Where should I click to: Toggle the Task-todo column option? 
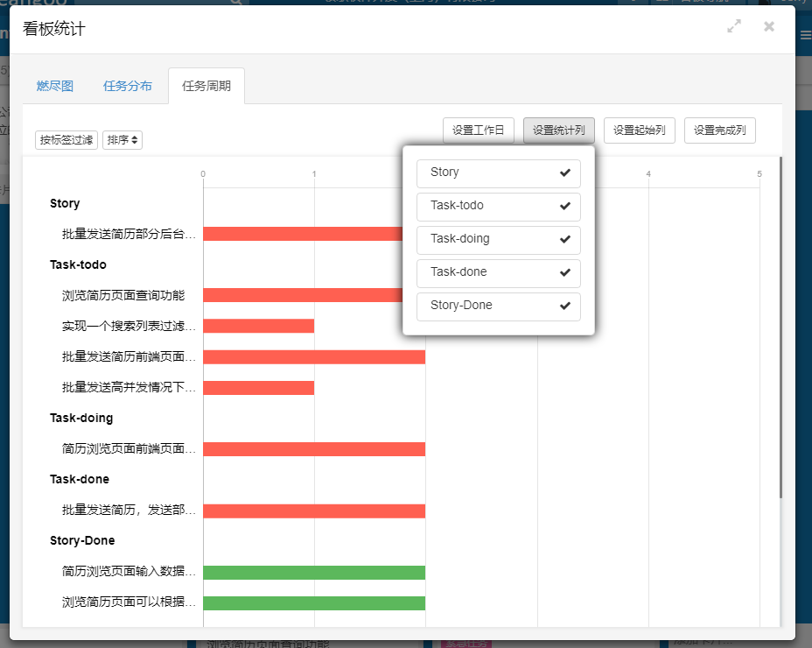(x=499, y=207)
